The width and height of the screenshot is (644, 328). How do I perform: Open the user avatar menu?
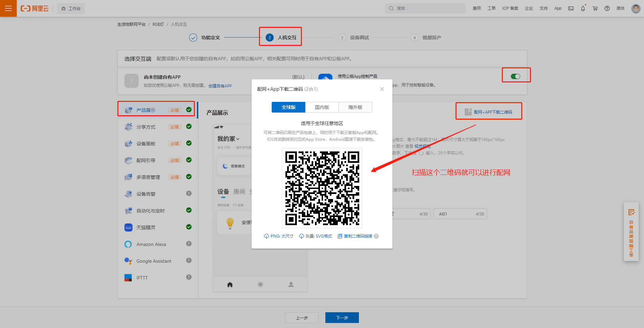(636, 8)
